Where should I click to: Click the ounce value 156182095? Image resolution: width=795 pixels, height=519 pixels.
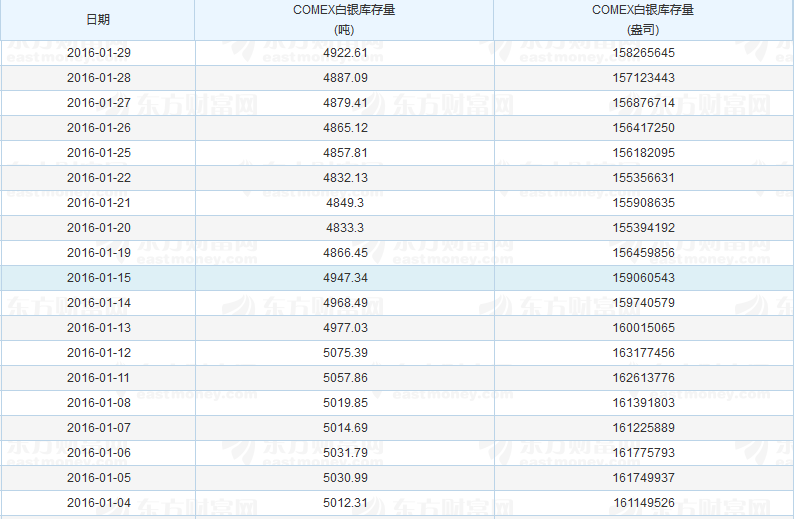pos(643,153)
